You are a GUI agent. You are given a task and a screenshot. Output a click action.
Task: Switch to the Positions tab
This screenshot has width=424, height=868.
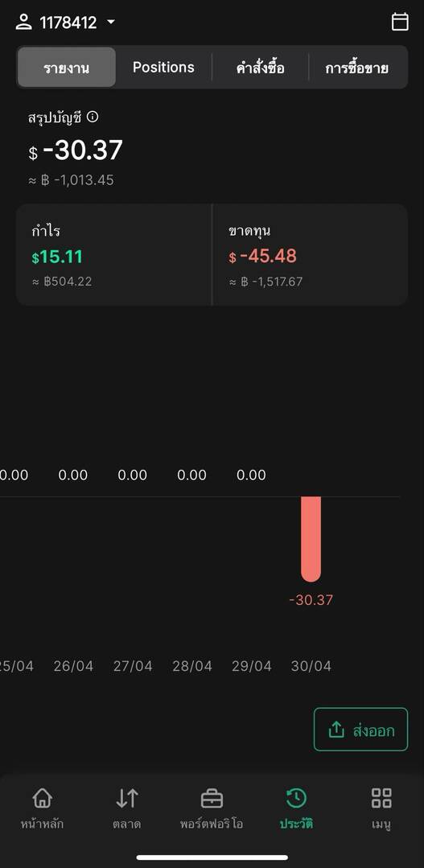point(163,68)
